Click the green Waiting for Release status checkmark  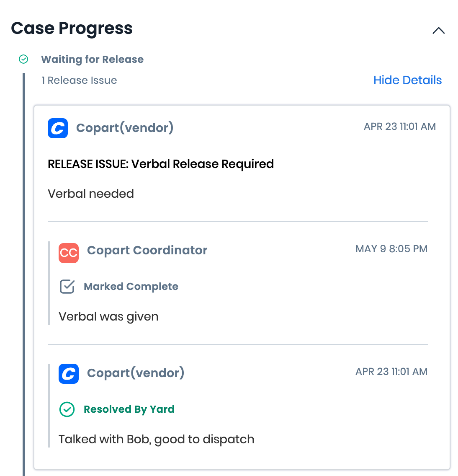click(23, 59)
